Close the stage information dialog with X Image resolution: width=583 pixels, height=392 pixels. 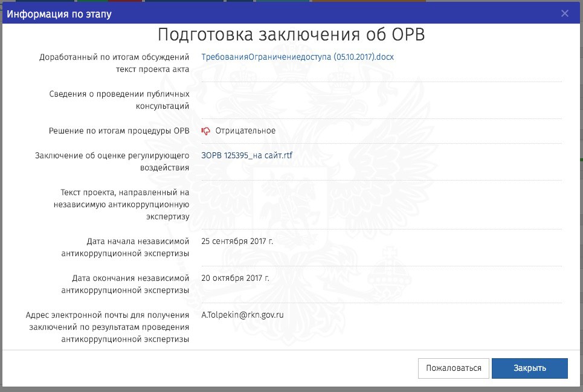(x=564, y=14)
